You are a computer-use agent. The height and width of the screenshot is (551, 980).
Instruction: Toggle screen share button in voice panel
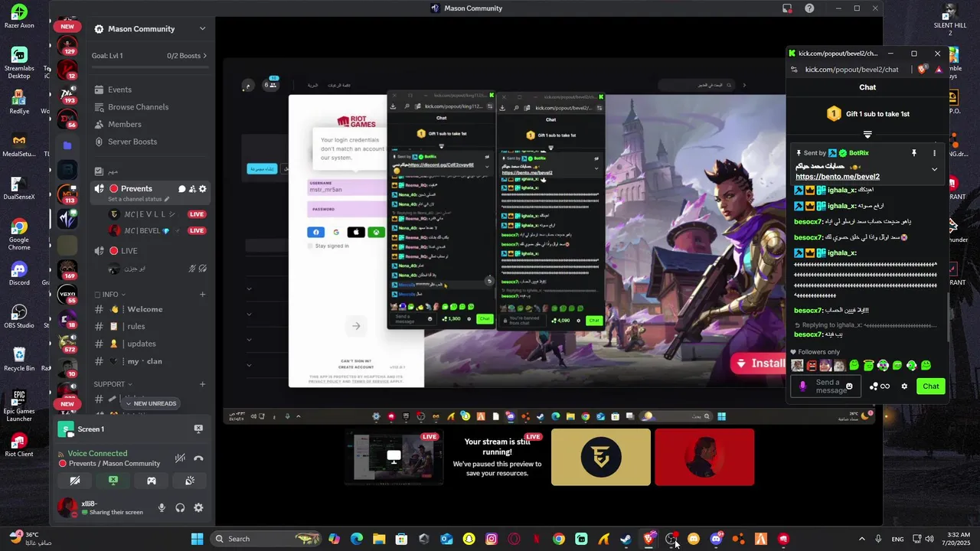tap(113, 481)
